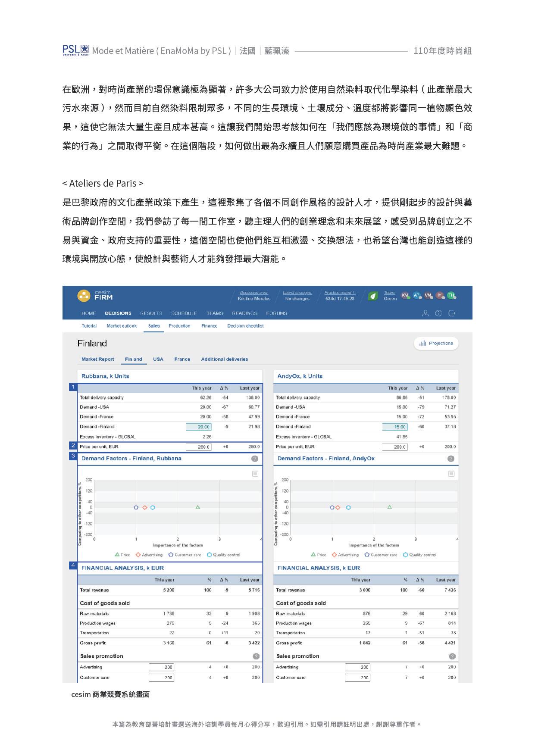535x756 pixels.
Task: Edit Rubbana Customer care amount field
Action: (162, 678)
